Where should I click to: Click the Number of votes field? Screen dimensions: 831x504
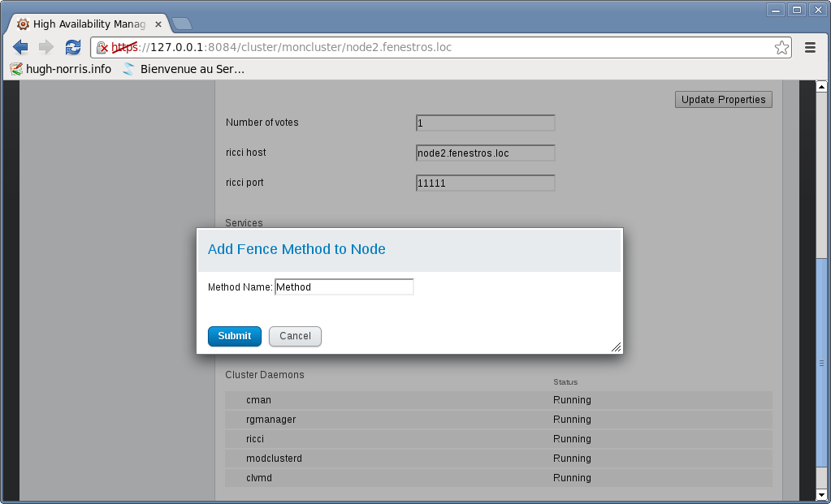coord(485,123)
